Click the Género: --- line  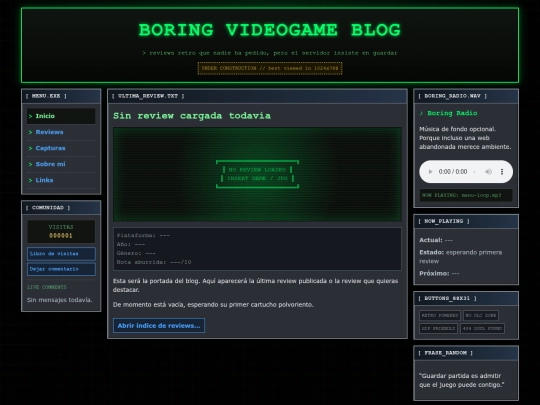136,253
